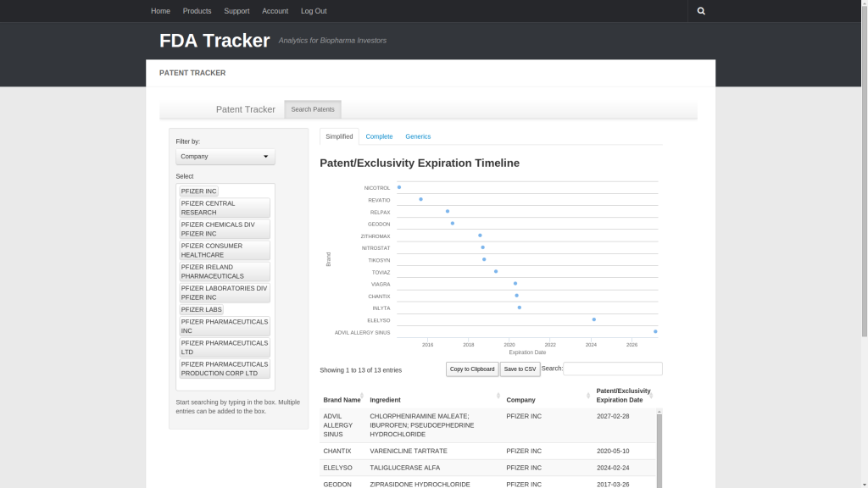
Task: Sort the Ingredient column using its arrows
Action: pos(498,396)
